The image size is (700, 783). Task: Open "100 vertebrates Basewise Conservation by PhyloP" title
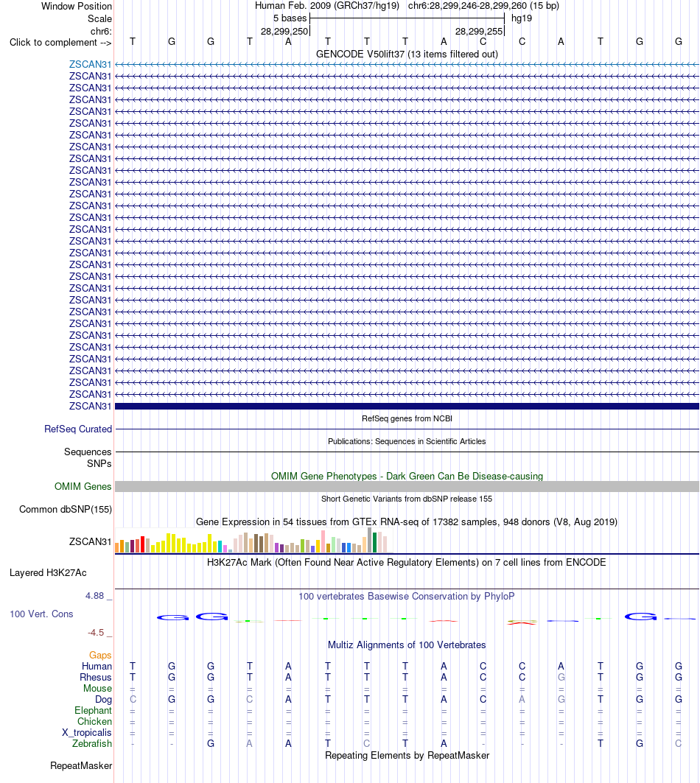[x=407, y=596]
